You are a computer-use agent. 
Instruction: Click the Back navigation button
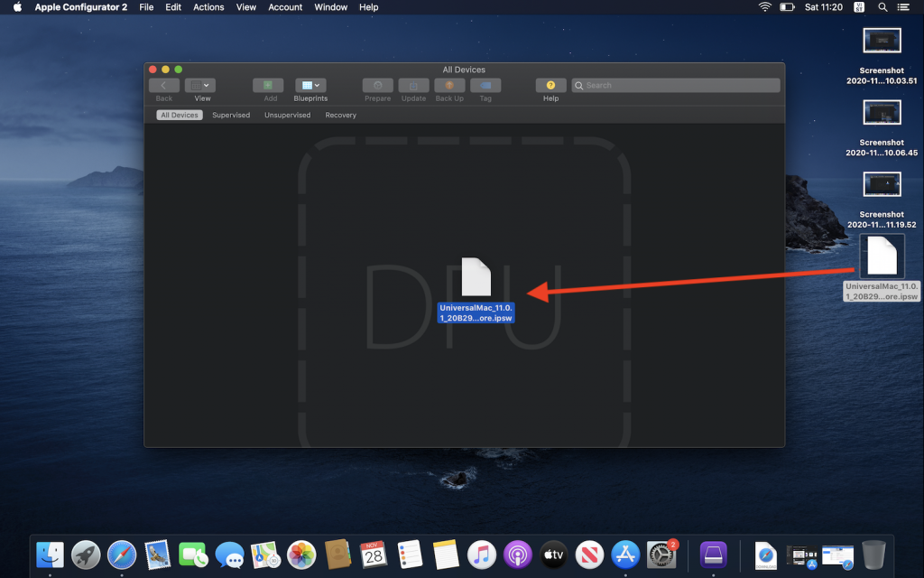(x=163, y=84)
